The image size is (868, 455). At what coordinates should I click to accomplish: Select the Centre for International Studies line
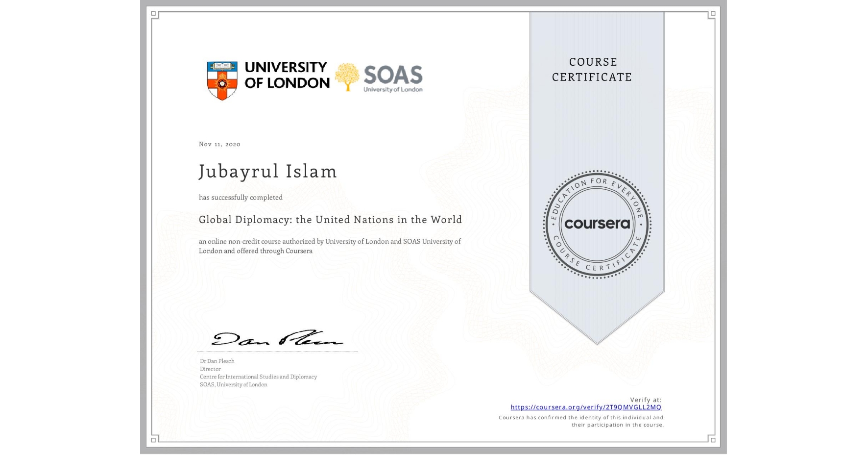point(258,377)
